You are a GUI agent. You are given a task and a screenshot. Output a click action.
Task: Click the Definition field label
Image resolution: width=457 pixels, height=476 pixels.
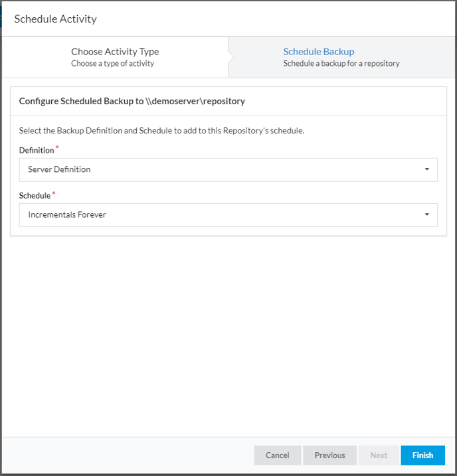[x=37, y=150]
